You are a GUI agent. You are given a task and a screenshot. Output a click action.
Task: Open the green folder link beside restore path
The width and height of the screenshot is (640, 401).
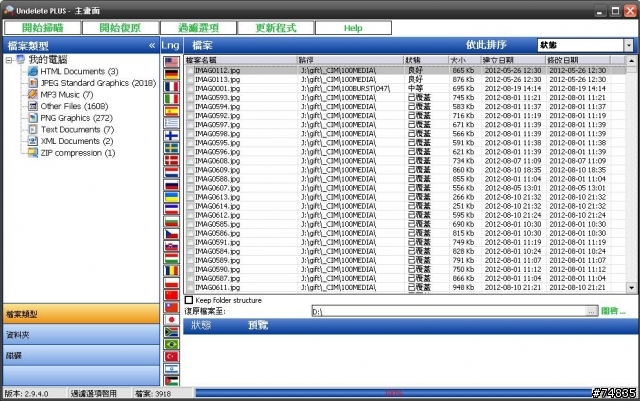(x=613, y=311)
